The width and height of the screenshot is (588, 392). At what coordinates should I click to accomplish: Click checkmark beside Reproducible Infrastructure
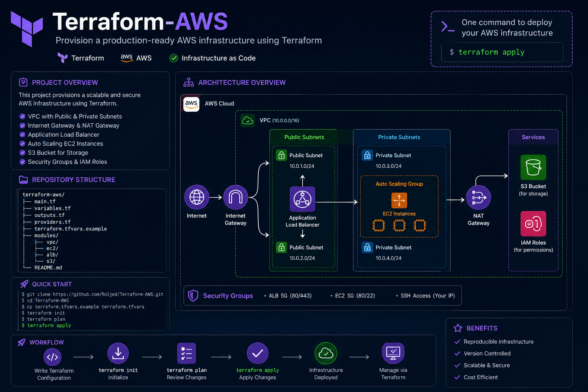pyautogui.click(x=457, y=342)
